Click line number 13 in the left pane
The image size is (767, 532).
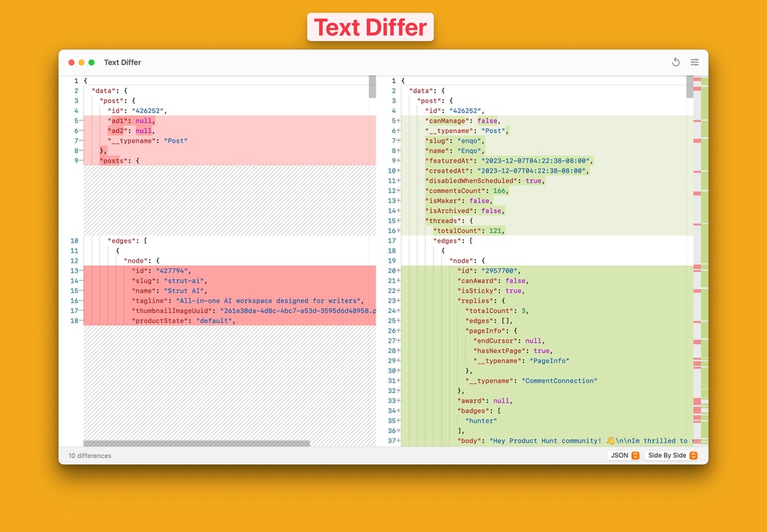pyautogui.click(x=73, y=270)
